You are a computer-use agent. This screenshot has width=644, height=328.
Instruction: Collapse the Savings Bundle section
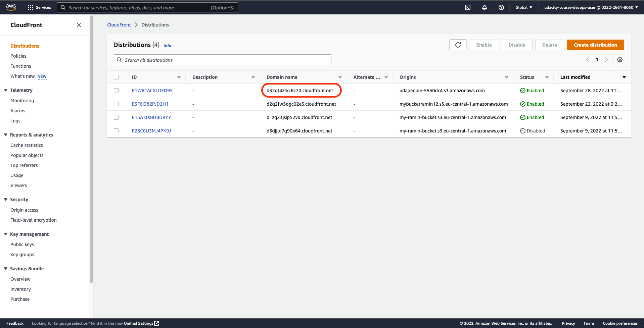tap(6, 269)
